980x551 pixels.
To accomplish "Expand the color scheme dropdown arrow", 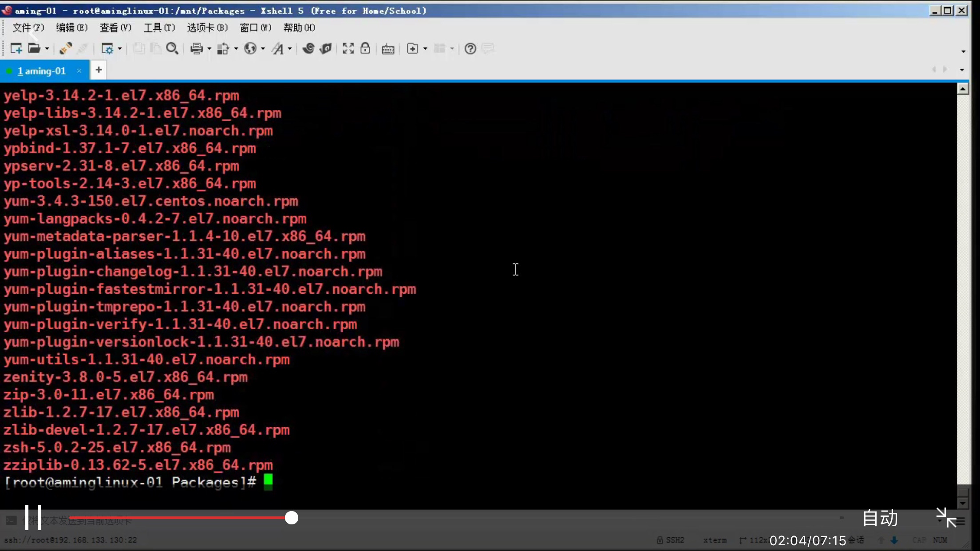I will click(236, 49).
